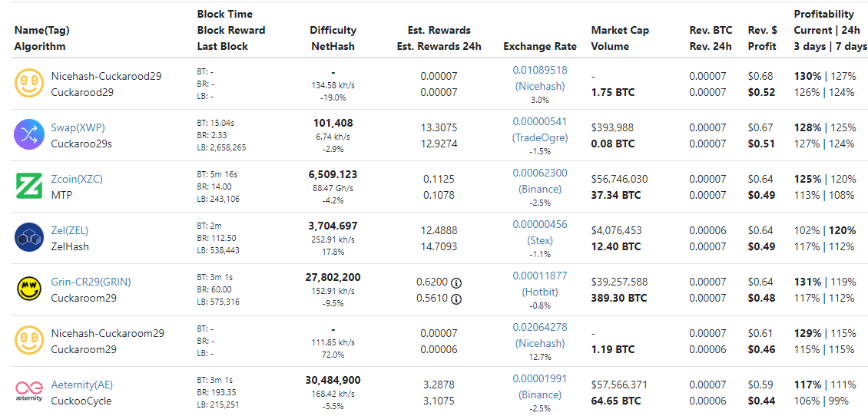Click the (TradeOgre) exchange link

pos(540,137)
